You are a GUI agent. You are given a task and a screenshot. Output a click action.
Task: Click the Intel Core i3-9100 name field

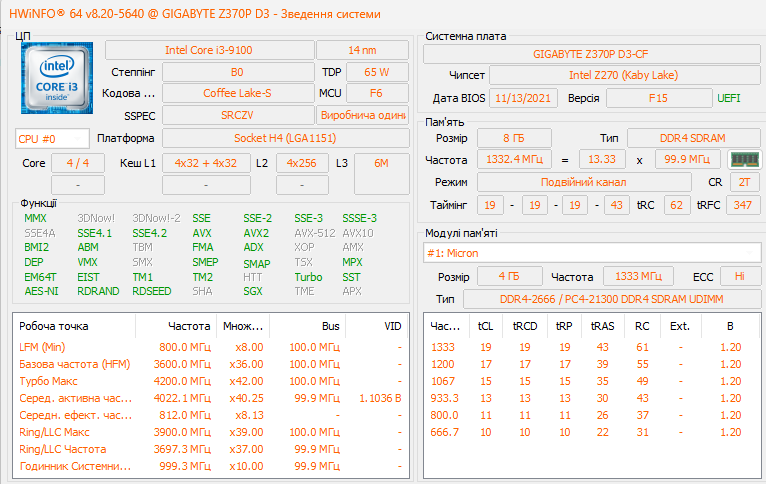(210, 50)
